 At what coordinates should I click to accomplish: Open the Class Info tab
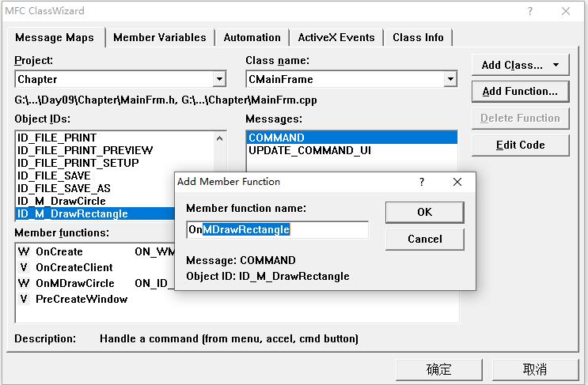(418, 37)
